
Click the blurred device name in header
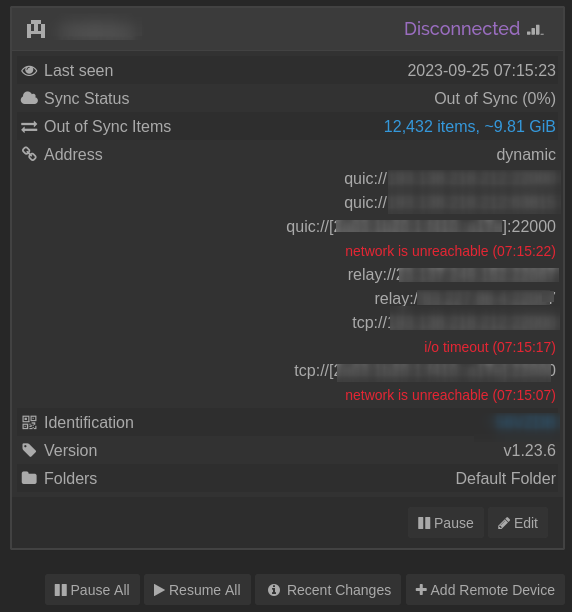point(97,29)
